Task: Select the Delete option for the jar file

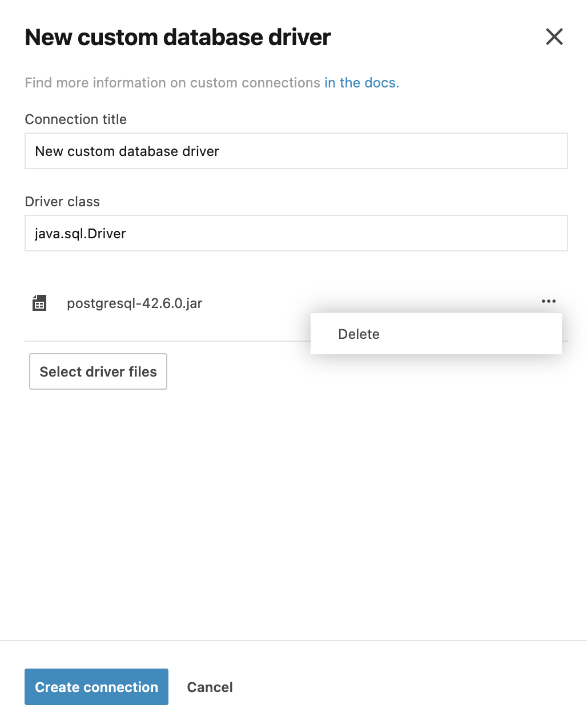Action: click(359, 334)
